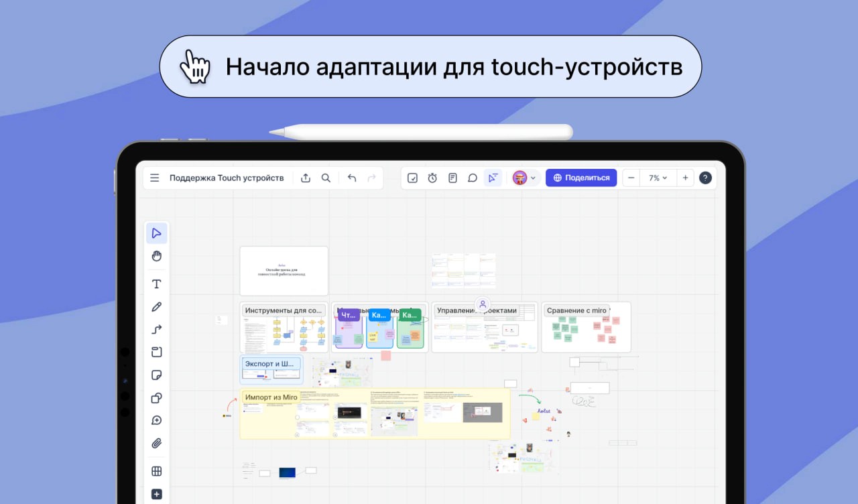Toggle collaborators' cursors display
858x504 pixels.
(493, 178)
